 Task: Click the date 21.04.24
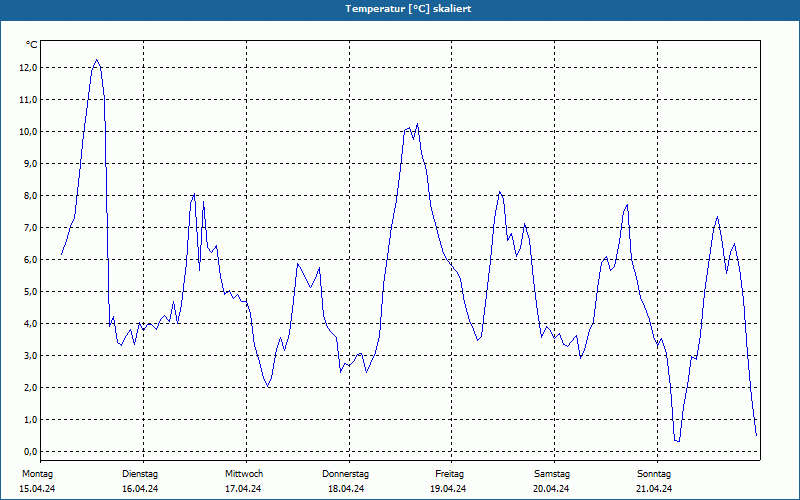point(654,489)
